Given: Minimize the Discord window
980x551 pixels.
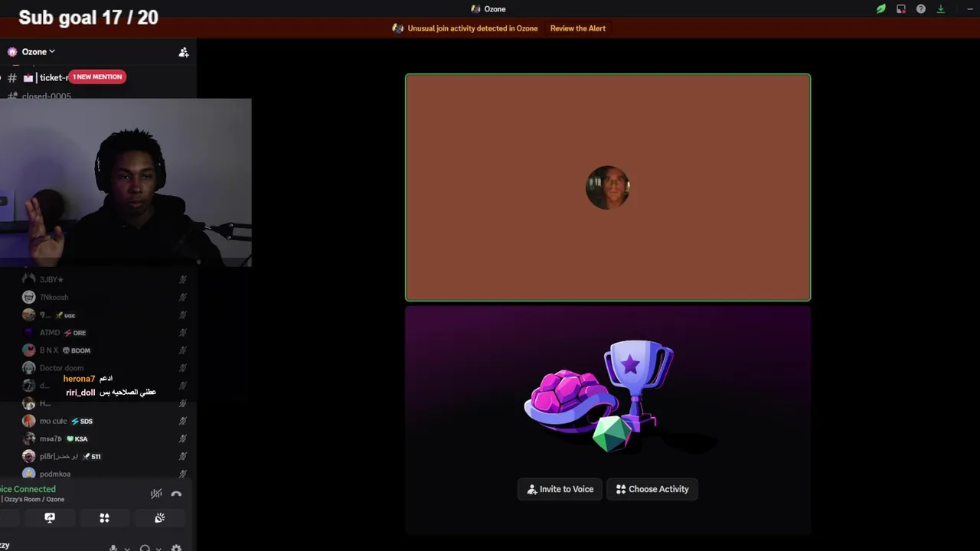Looking at the screenshot, I should coord(970,9).
